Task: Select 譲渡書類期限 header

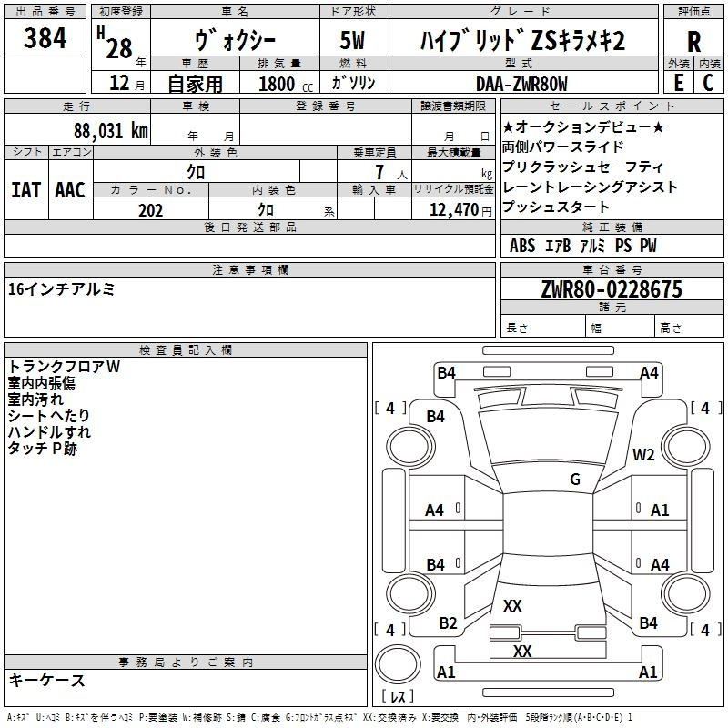Action: coord(453,106)
